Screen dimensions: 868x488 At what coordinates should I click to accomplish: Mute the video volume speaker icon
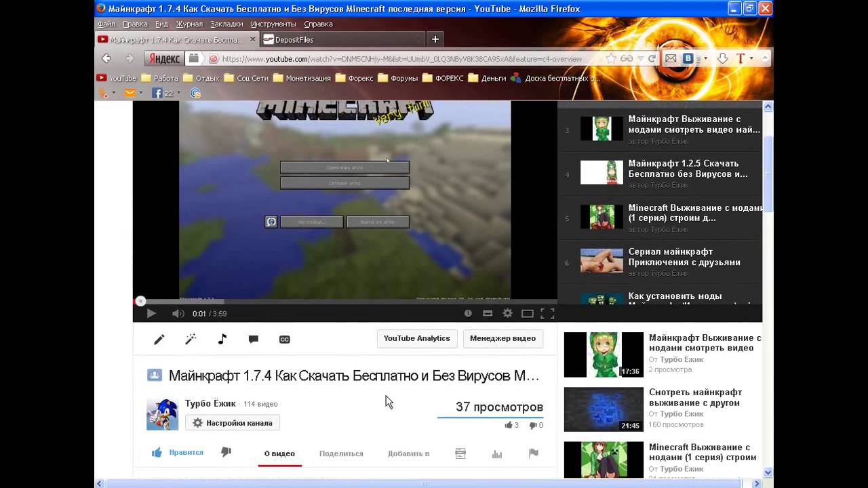178,313
